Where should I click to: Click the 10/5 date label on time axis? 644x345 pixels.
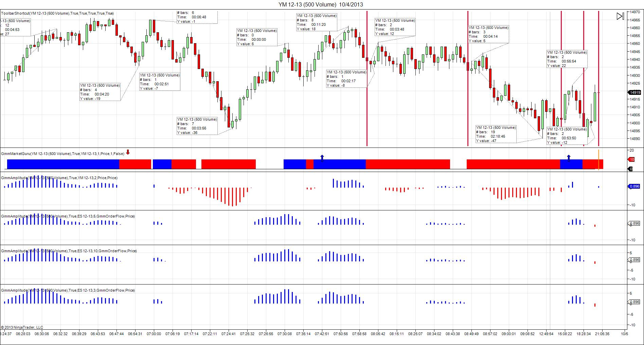[x=624, y=334]
